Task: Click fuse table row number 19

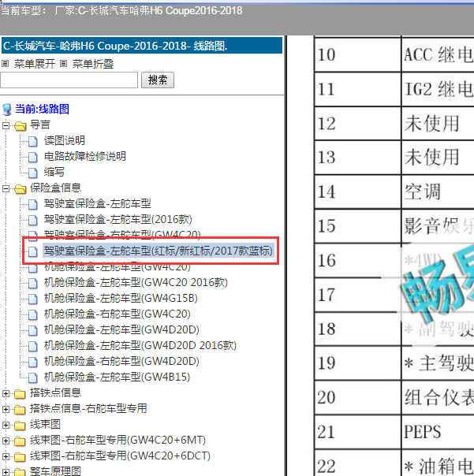Action: coord(327,363)
